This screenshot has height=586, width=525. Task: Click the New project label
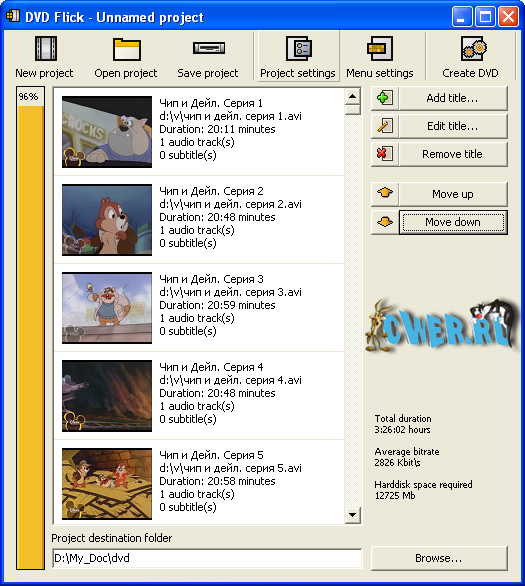[x=44, y=73]
